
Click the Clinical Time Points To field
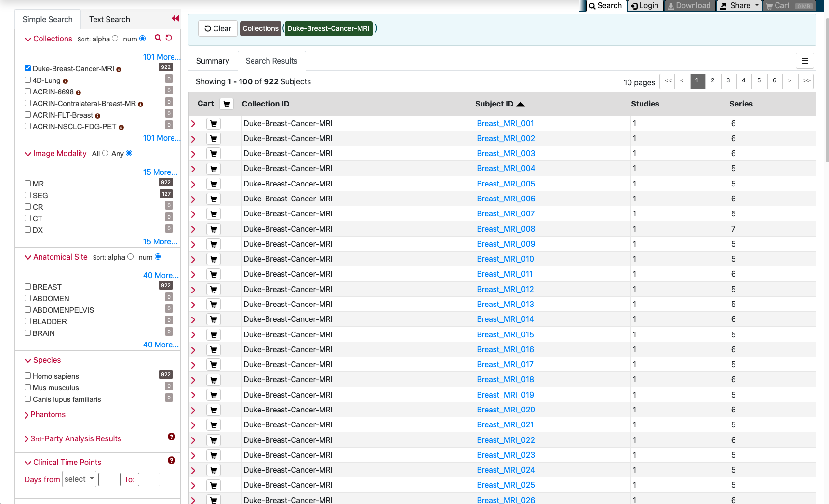[x=149, y=480]
